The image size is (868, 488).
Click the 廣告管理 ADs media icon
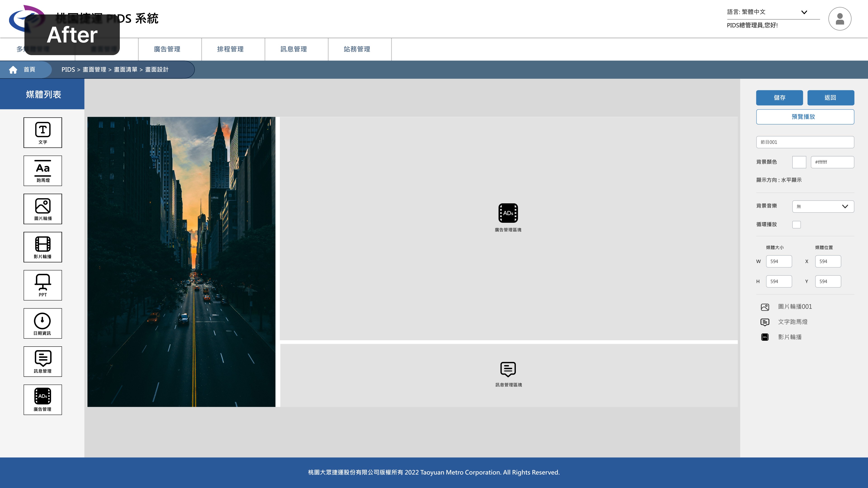[x=43, y=399]
